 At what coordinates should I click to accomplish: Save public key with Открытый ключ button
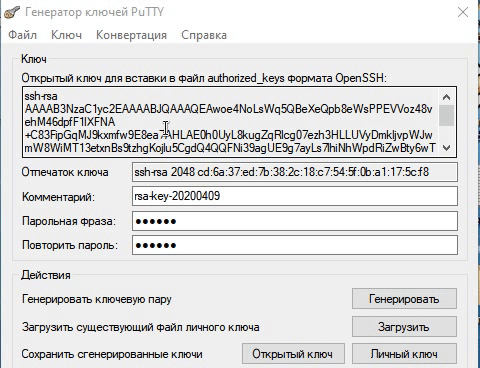click(293, 354)
